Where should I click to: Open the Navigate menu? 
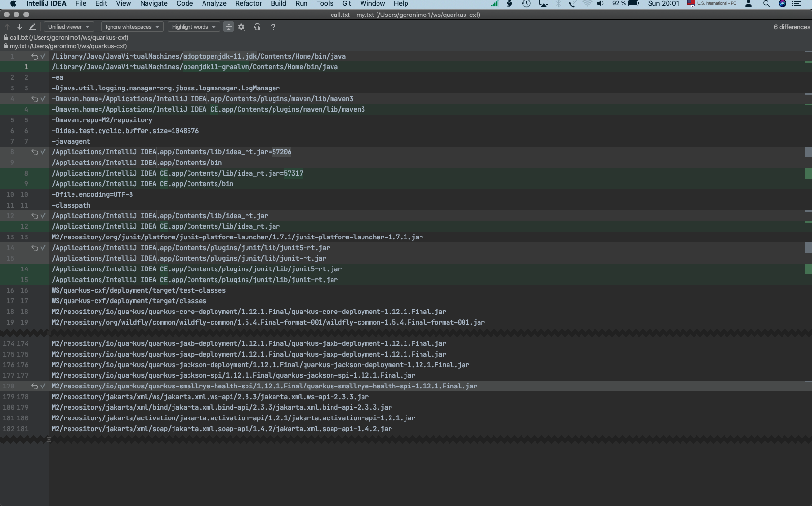pos(154,4)
